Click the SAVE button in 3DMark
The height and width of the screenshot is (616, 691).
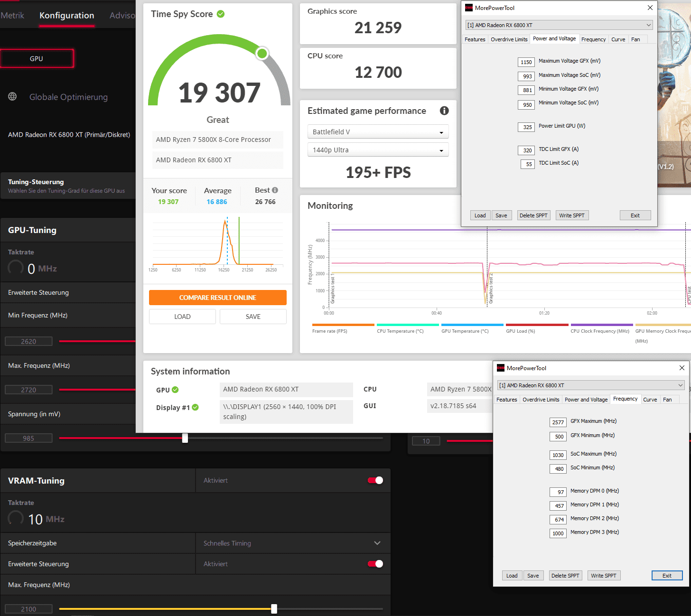(x=253, y=317)
